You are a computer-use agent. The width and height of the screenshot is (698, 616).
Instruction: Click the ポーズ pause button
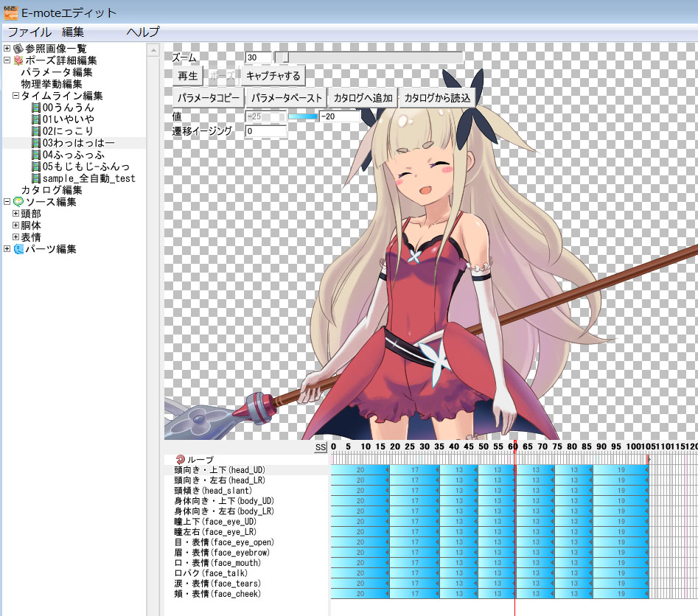(222, 76)
